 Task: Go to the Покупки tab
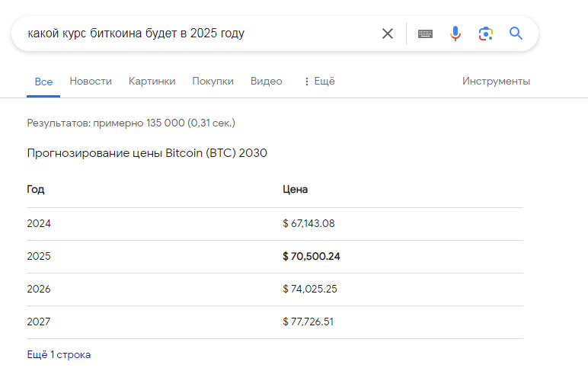click(213, 81)
